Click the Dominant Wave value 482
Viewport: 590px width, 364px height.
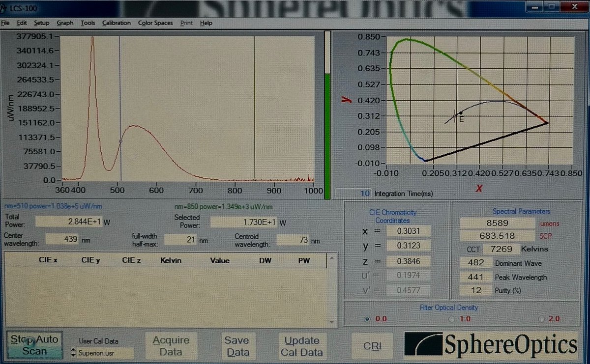tap(475, 263)
